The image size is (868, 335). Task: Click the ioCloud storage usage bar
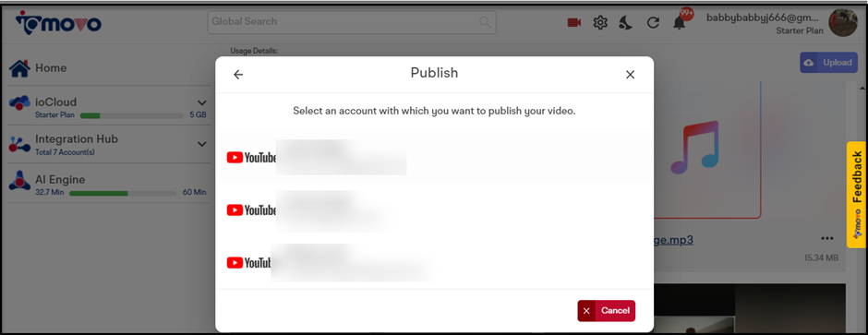tap(132, 115)
